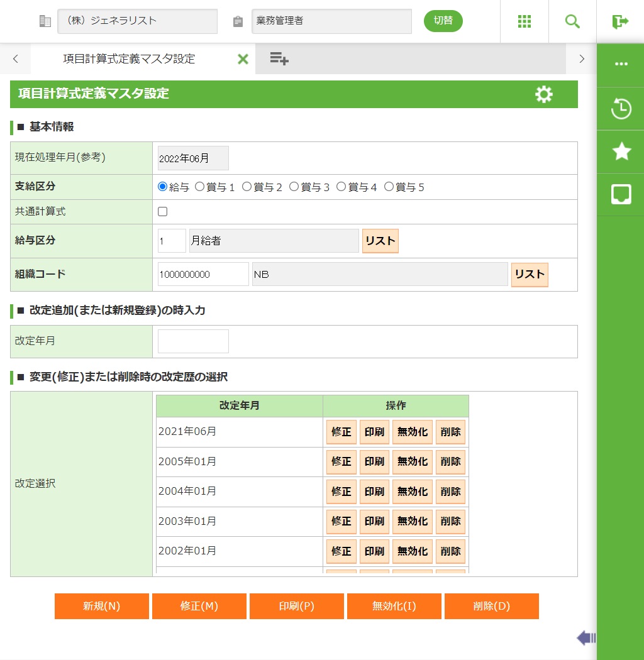Image resolution: width=644 pixels, height=660 pixels.
Task: Open settings gear in page header
Action: [x=543, y=94]
